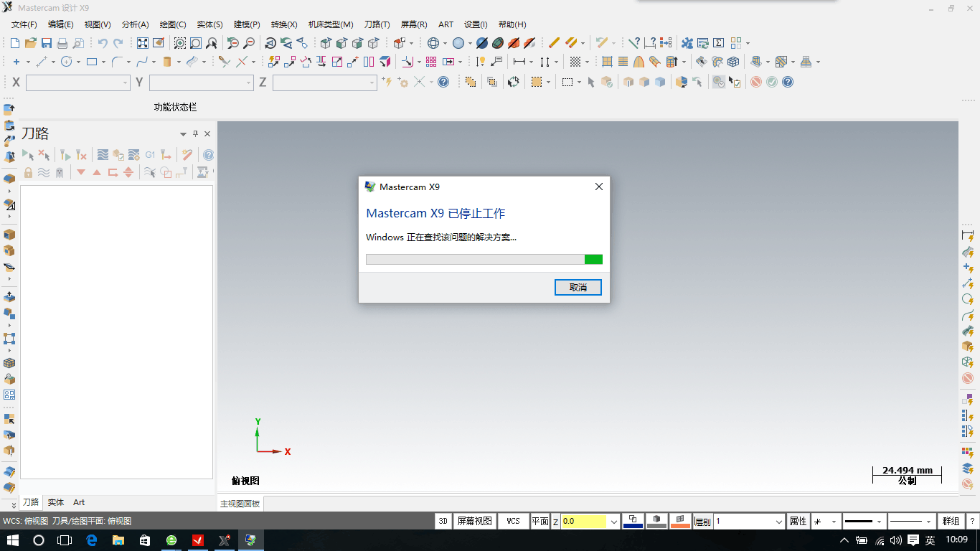Click the Redo arrow icon
Screen dimensions: 980x551
[x=118, y=43]
